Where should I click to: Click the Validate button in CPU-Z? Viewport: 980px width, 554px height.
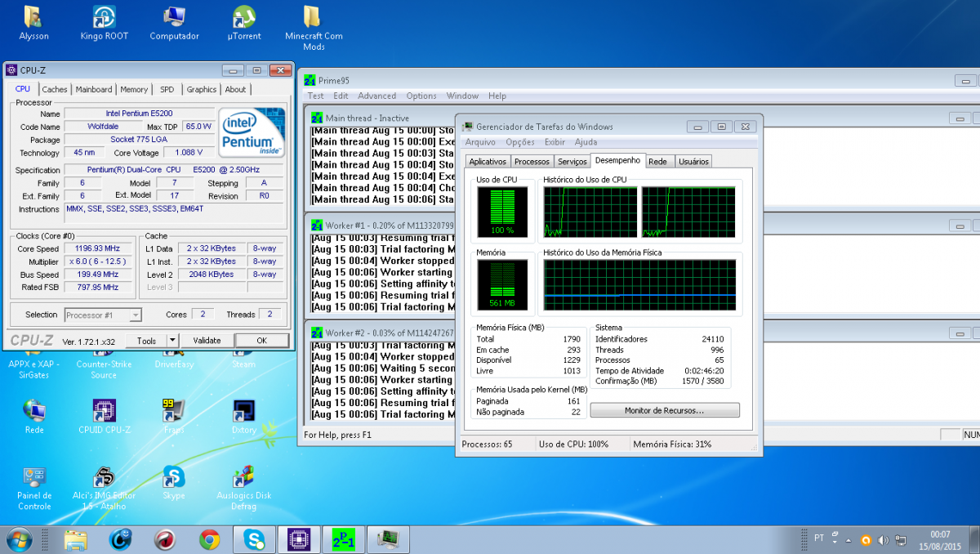[207, 341]
